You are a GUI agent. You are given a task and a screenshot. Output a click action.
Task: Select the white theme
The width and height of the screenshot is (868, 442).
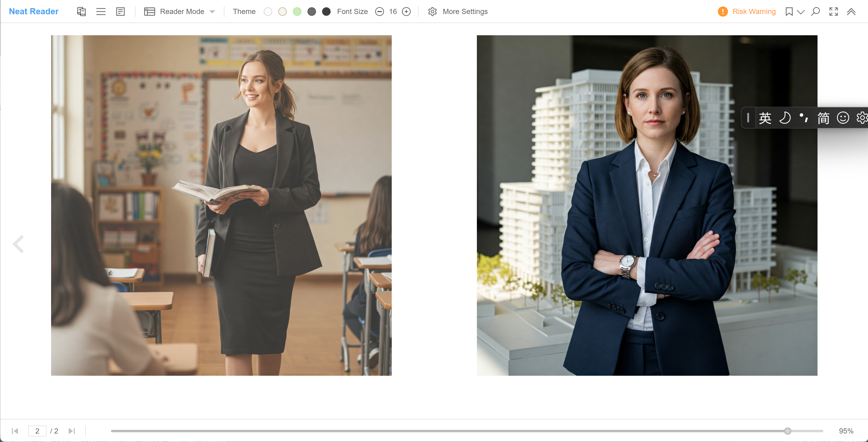click(x=268, y=12)
